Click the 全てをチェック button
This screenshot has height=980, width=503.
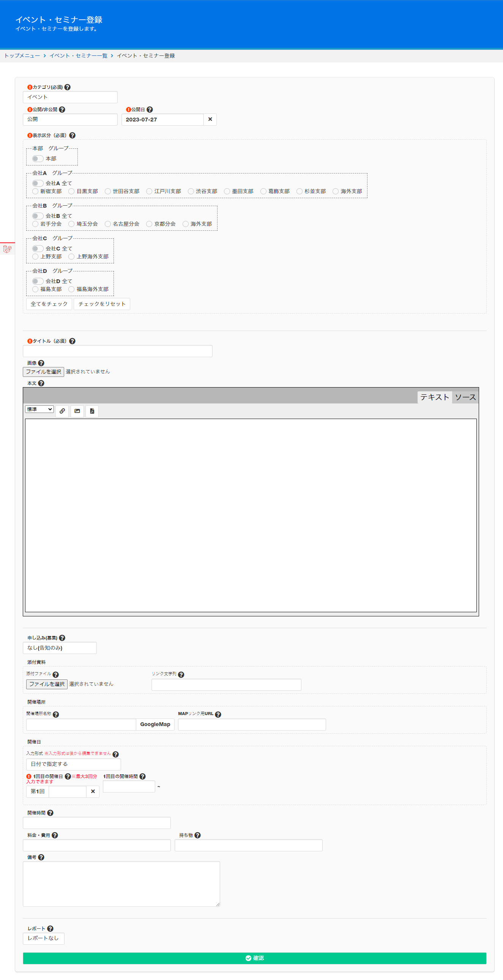(x=49, y=304)
